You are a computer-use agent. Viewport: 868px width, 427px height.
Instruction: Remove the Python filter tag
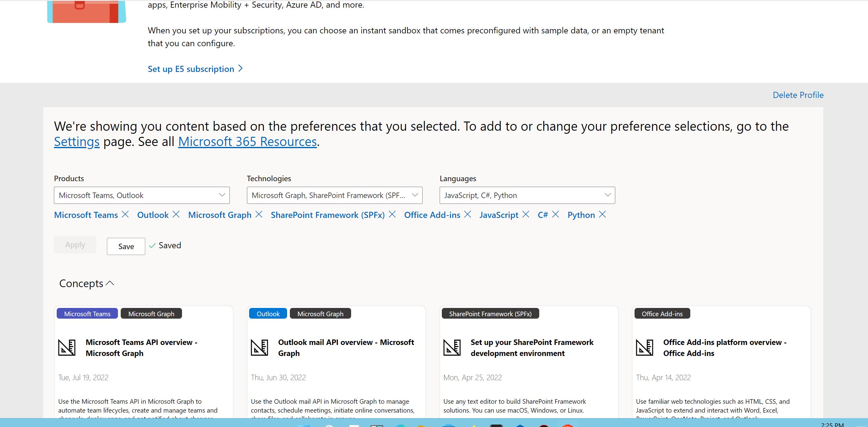point(602,215)
